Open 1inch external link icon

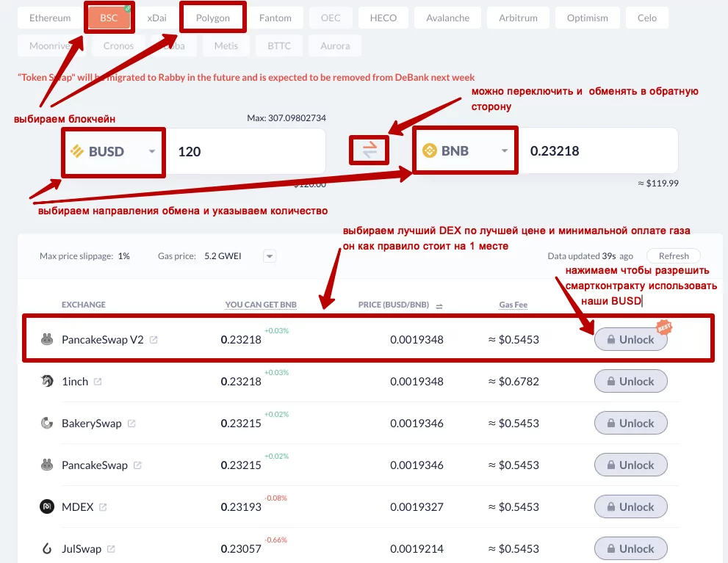click(x=98, y=382)
